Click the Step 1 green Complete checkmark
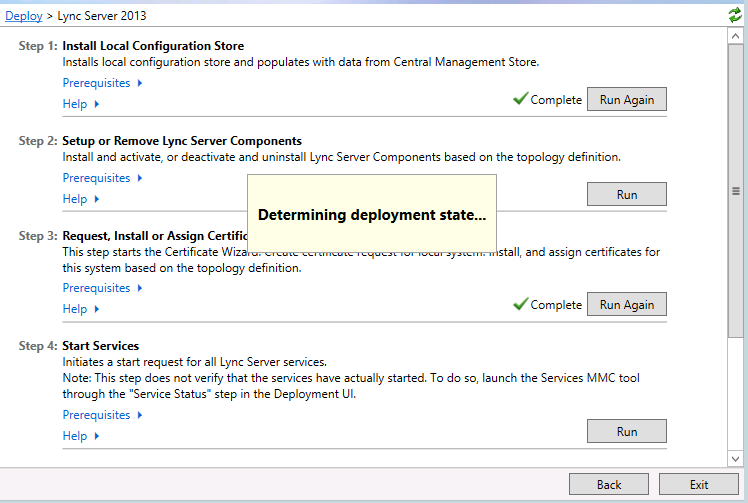Screen dimensions: 748x503 click(x=520, y=99)
